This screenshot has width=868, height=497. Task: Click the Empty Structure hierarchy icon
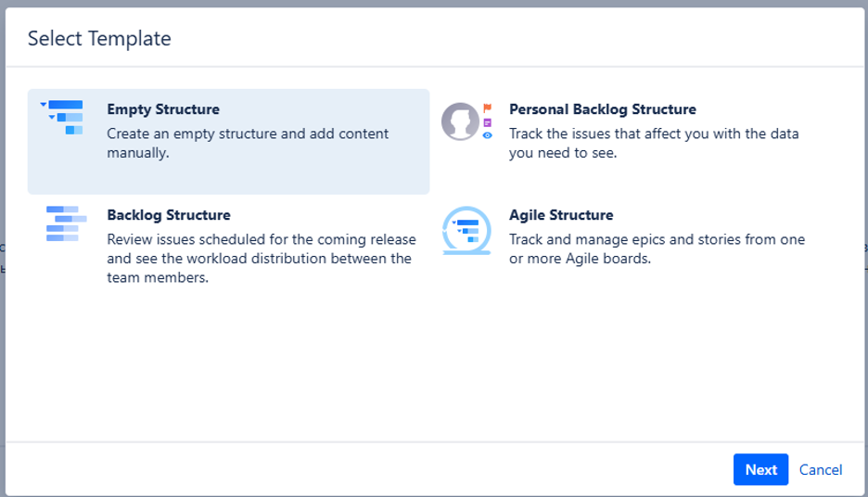point(65,117)
